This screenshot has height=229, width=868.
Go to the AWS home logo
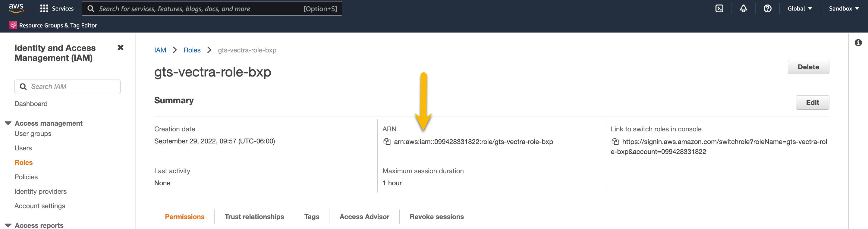click(x=16, y=8)
